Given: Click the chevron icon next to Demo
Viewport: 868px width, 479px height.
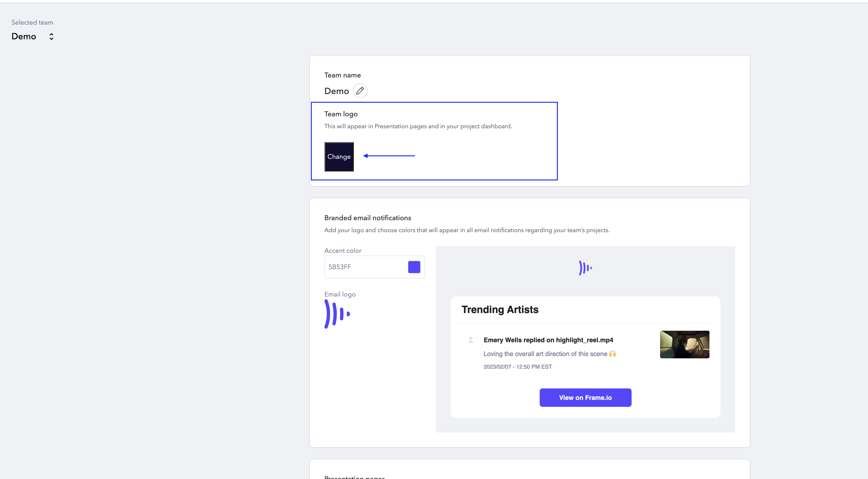Looking at the screenshot, I should 51,36.
